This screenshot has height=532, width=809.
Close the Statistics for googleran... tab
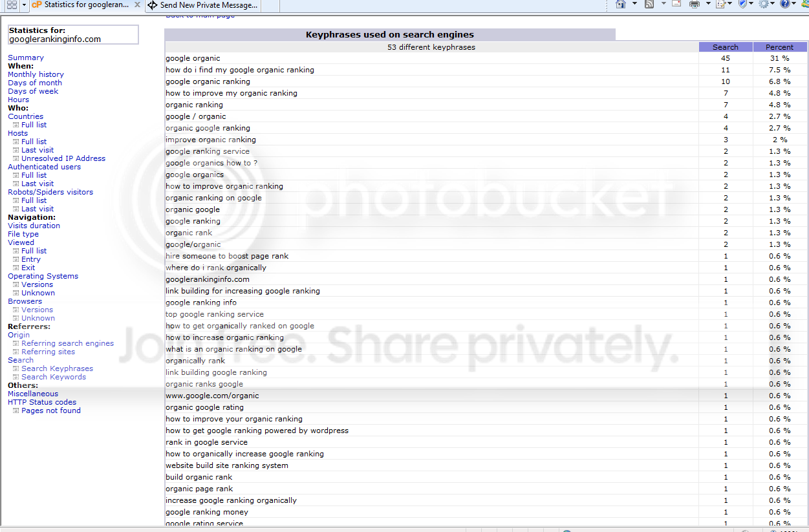137,5
